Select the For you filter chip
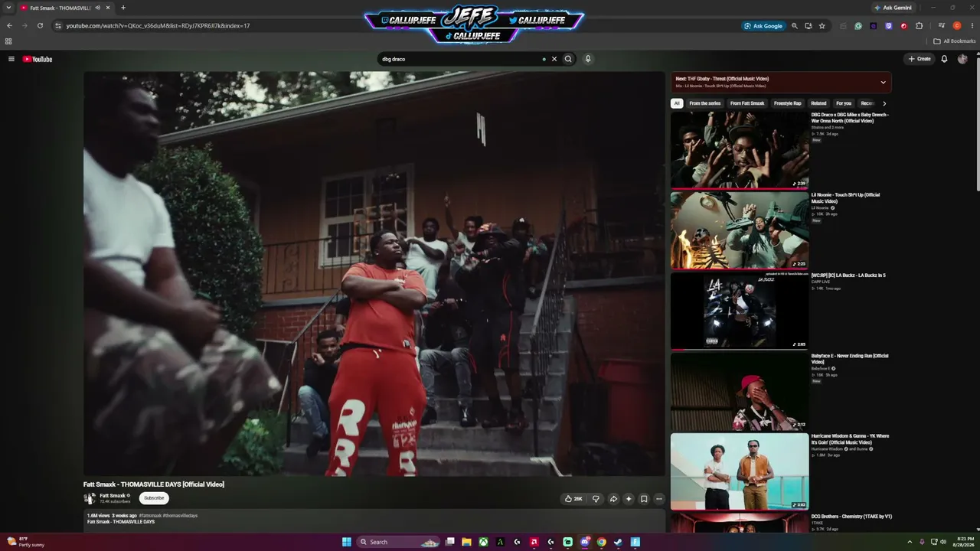The height and width of the screenshot is (551, 980). tap(844, 103)
